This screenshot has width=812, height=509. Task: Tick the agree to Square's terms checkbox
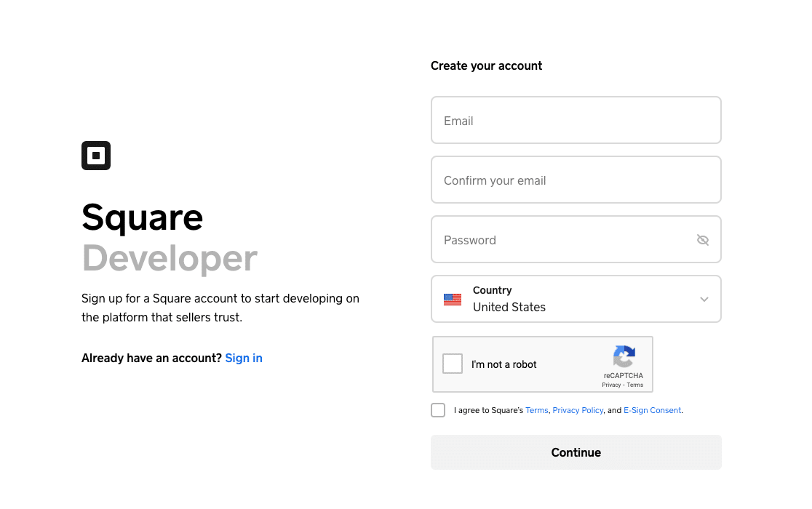pos(438,410)
